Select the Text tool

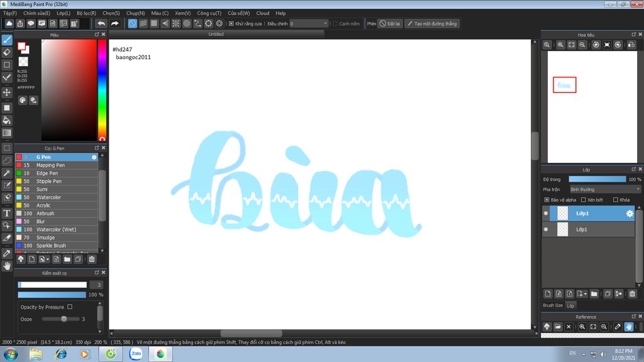pos(6,213)
